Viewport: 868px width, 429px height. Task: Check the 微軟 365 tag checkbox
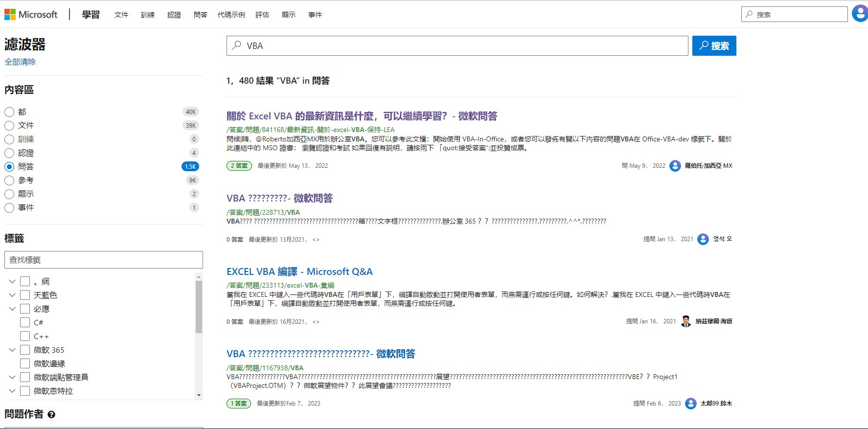[x=25, y=350]
